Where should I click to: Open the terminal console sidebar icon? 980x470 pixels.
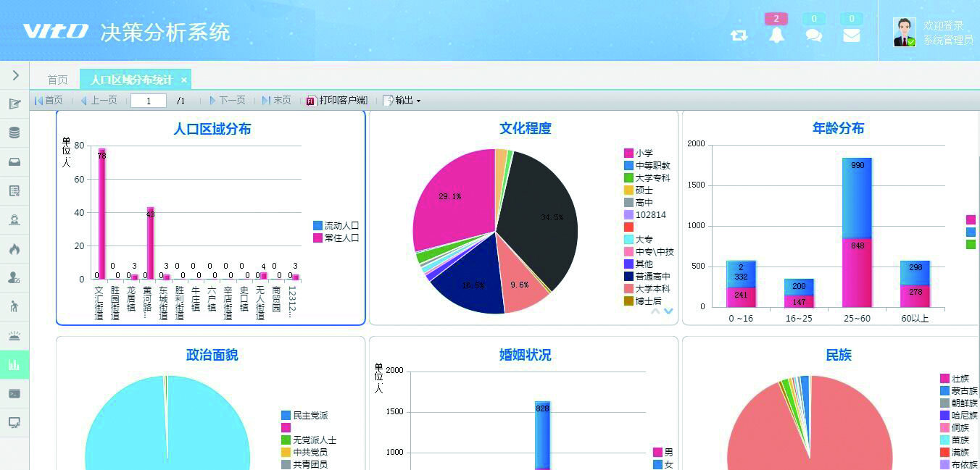click(14, 393)
